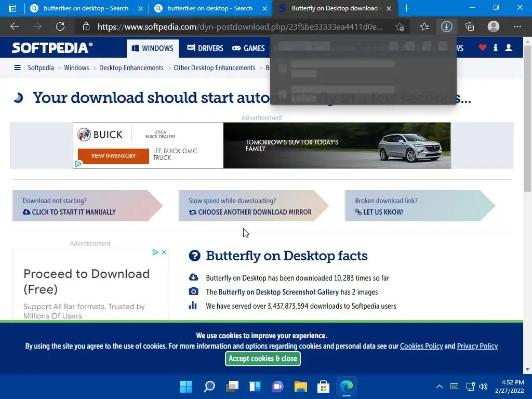Open Butterfly on Desktop Screenshot Gallery

[x=278, y=292]
